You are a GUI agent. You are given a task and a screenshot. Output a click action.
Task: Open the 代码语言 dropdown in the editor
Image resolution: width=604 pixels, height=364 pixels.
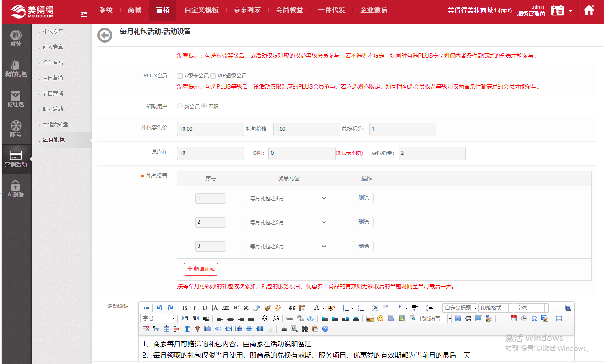pos(435,318)
